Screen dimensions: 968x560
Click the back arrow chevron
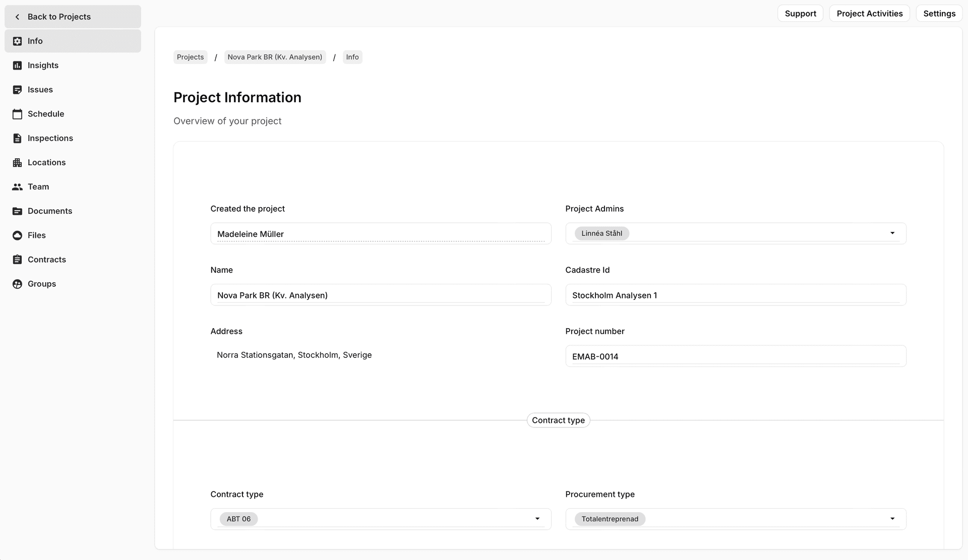[x=17, y=17]
